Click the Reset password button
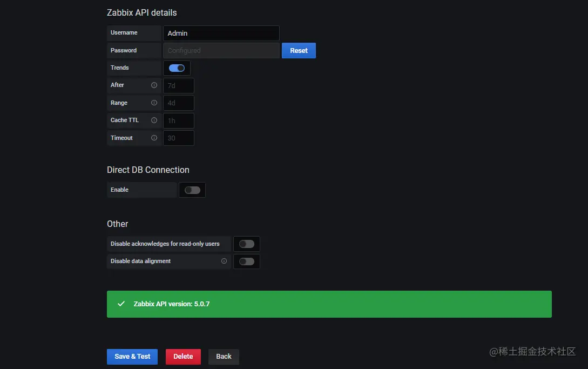 [x=299, y=50]
